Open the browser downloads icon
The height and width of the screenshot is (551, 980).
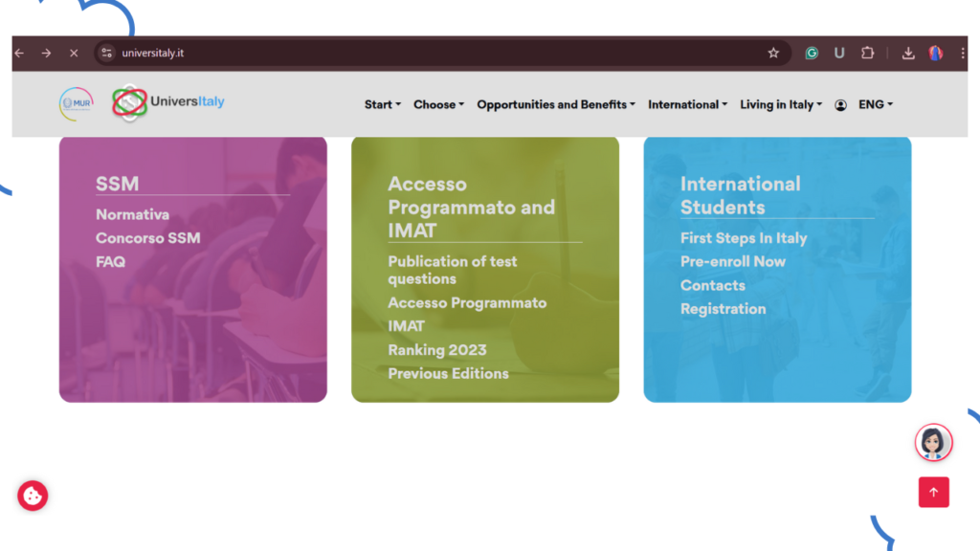(908, 54)
